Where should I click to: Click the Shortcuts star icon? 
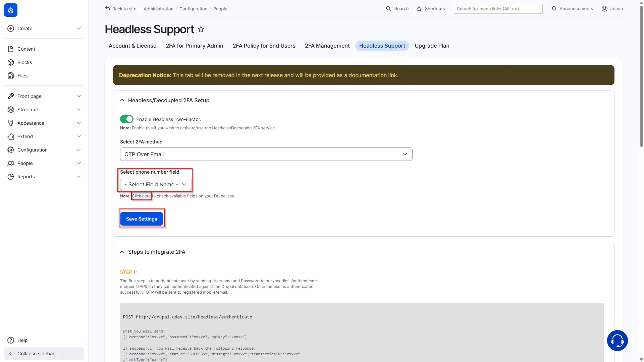tap(419, 9)
